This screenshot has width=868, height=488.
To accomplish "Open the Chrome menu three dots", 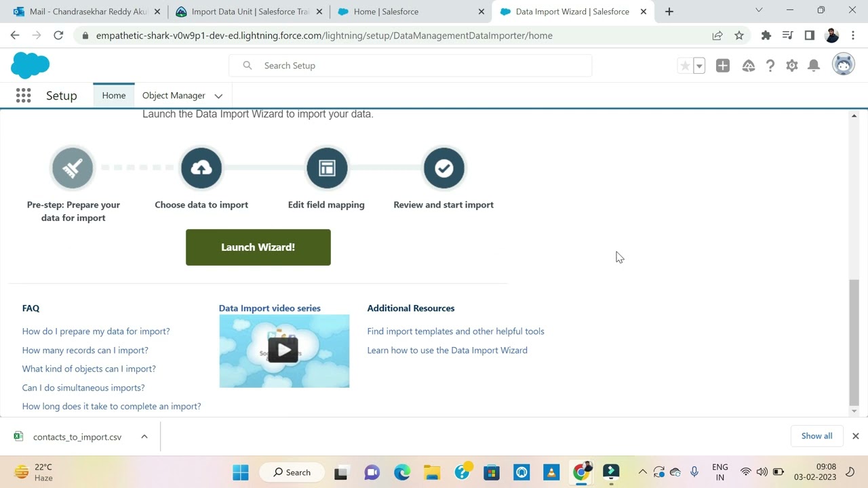I will click(852, 35).
